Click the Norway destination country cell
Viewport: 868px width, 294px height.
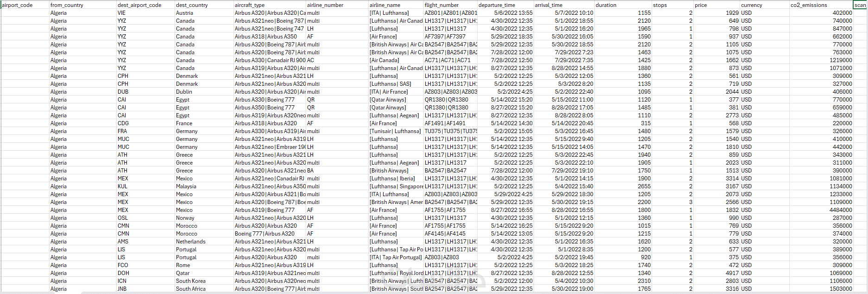(204, 218)
